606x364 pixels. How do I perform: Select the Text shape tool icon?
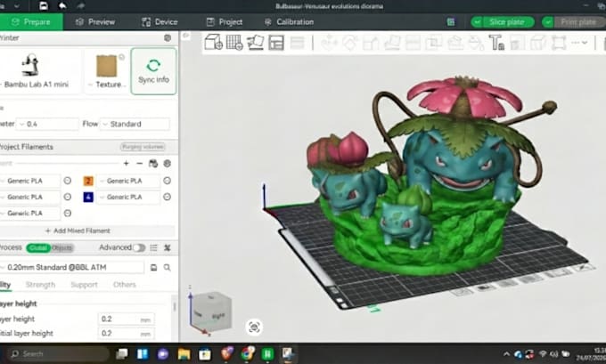tap(496, 43)
